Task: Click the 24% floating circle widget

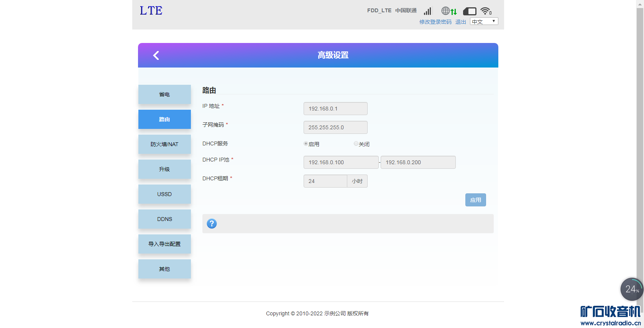Action: (632, 289)
